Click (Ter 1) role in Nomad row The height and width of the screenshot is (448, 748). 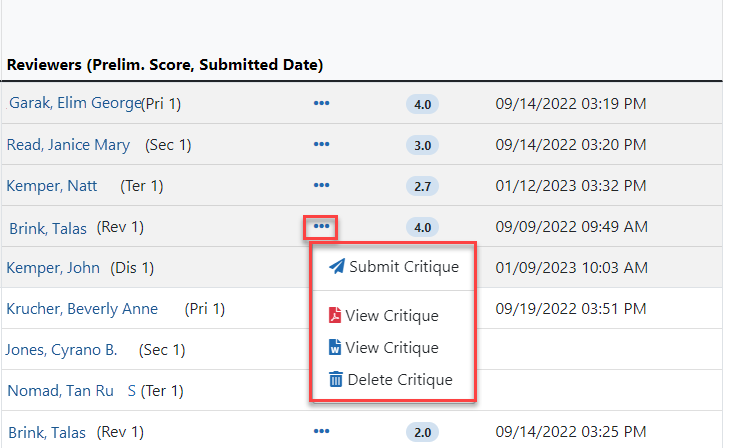point(162,391)
